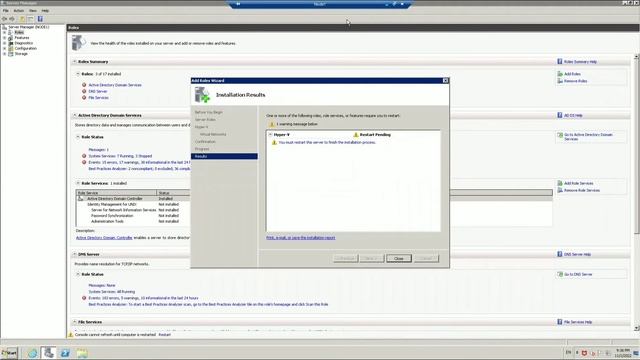Click the Show/Hide console tree toolbar icon
The height and width of the screenshot is (360, 640).
coord(31,19)
